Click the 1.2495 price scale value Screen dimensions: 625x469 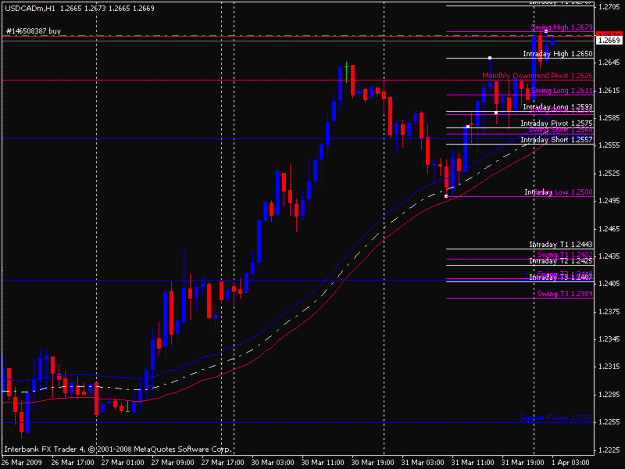[x=609, y=201]
